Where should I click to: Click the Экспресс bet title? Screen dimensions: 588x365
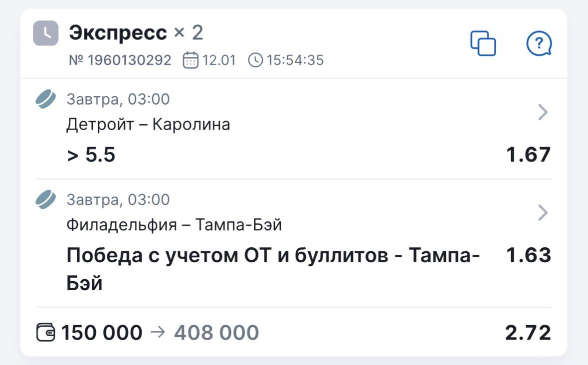coord(118,33)
